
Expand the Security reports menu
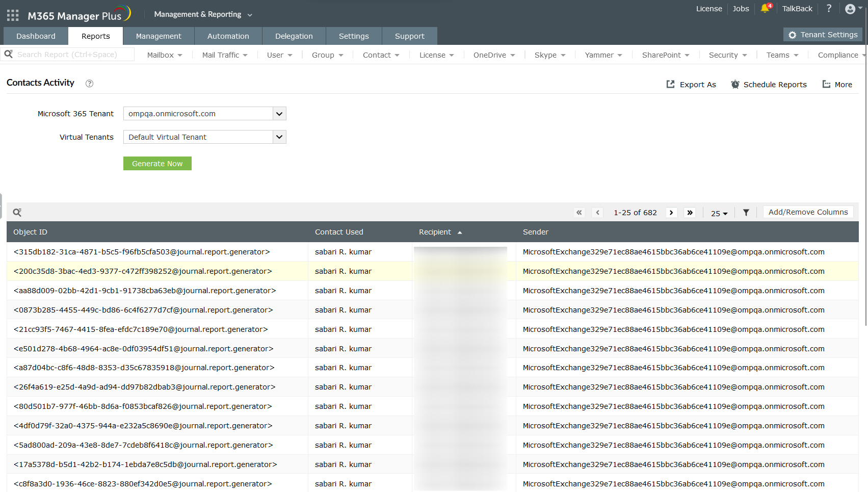tap(728, 55)
